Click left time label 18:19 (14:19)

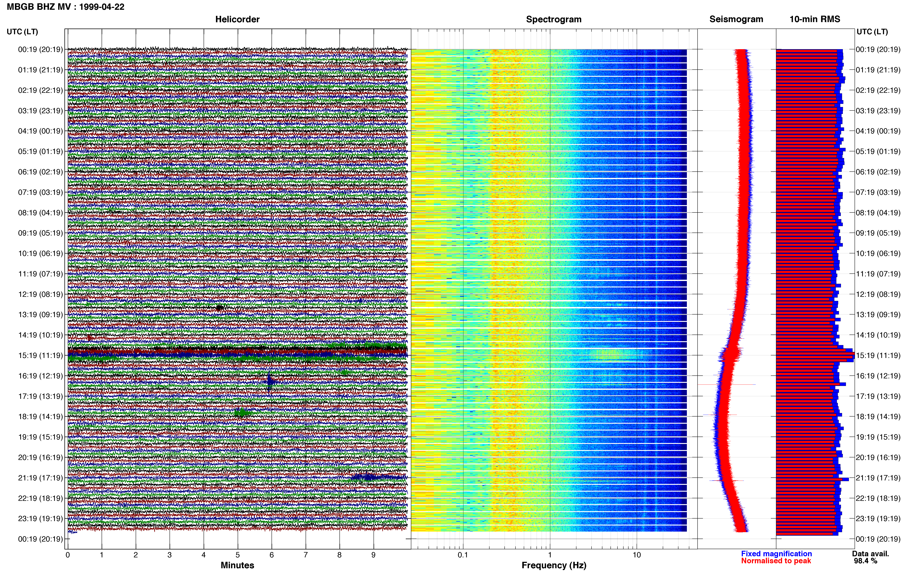tap(41, 417)
